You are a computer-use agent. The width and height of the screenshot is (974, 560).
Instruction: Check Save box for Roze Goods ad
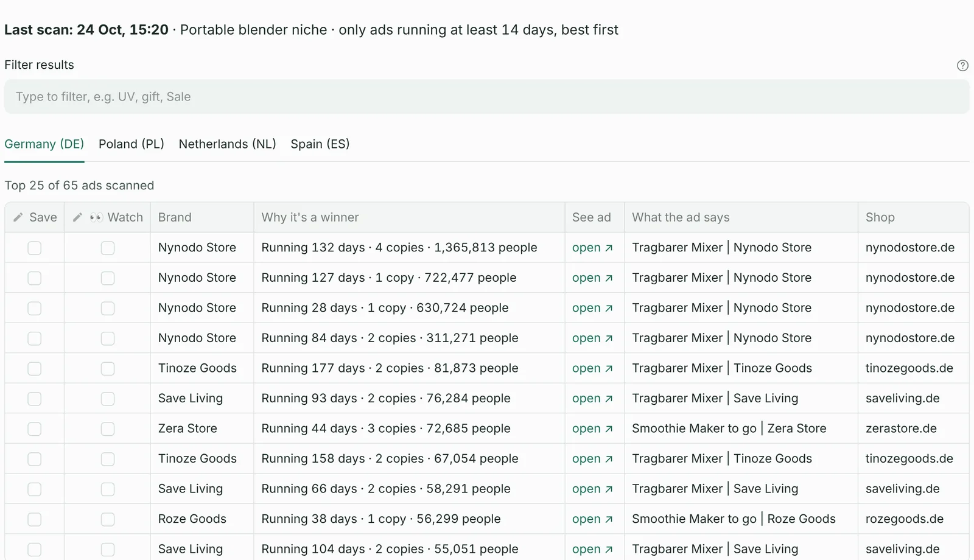pyautogui.click(x=35, y=519)
